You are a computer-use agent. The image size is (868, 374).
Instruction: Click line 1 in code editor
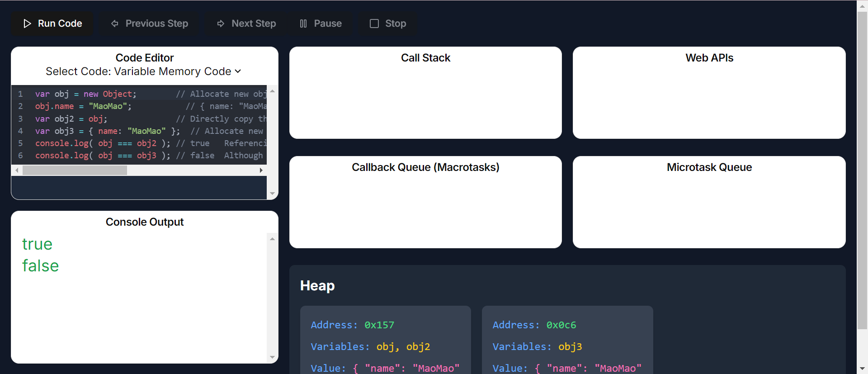(85, 94)
